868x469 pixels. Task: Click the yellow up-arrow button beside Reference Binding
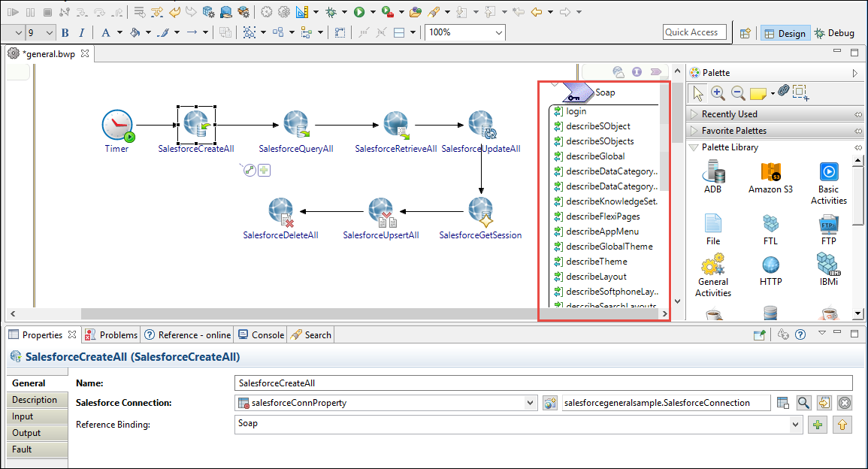842,425
